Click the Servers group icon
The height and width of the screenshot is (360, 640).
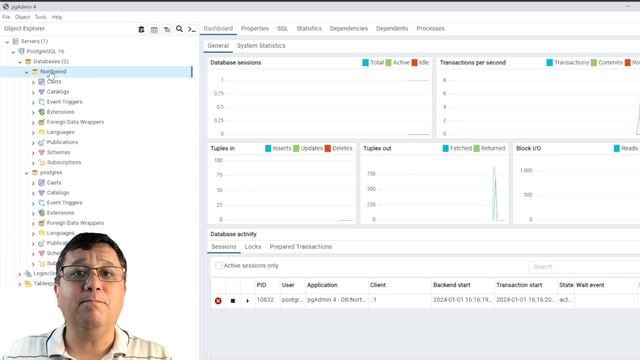[16, 41]
